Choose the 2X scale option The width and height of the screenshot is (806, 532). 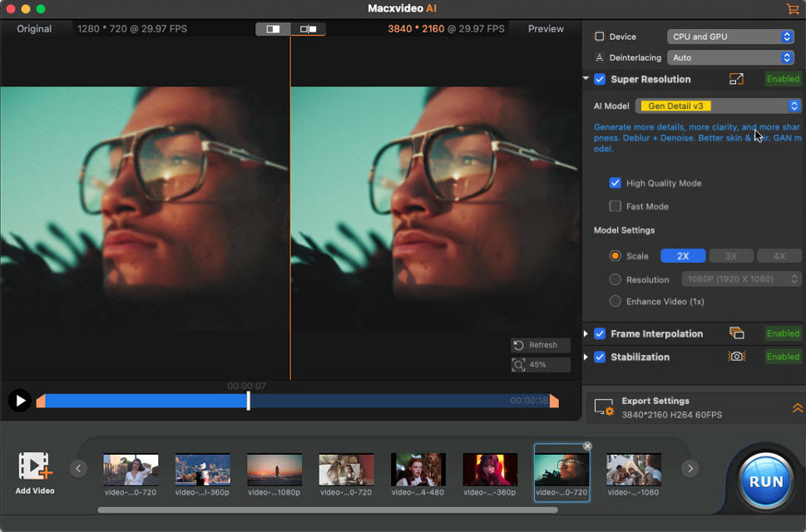point(683,256)
